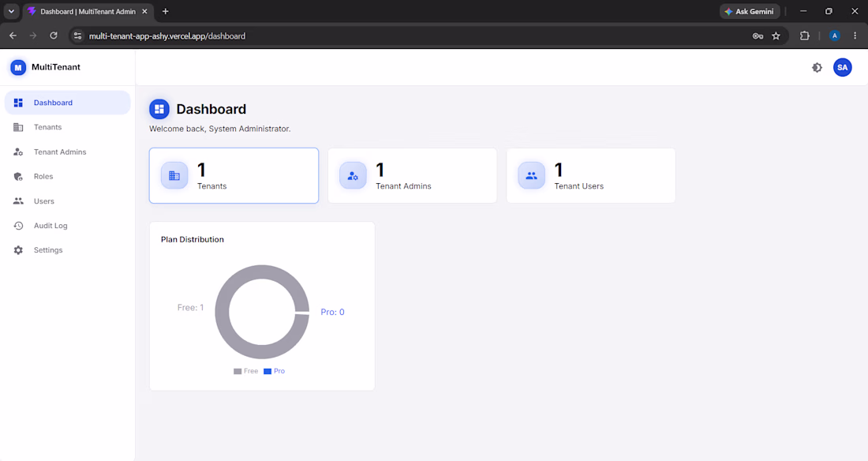Click the Tenant Admins person-gear sidebar icon
Image resolution: width=868 pixels, height=461 pixels.
coord(18,152)
